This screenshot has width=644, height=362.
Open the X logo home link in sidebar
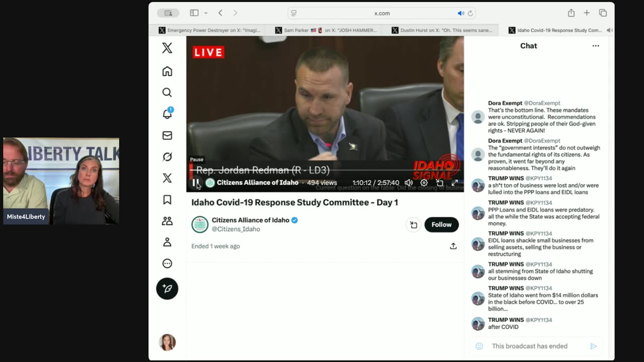(x=167, y=48)
